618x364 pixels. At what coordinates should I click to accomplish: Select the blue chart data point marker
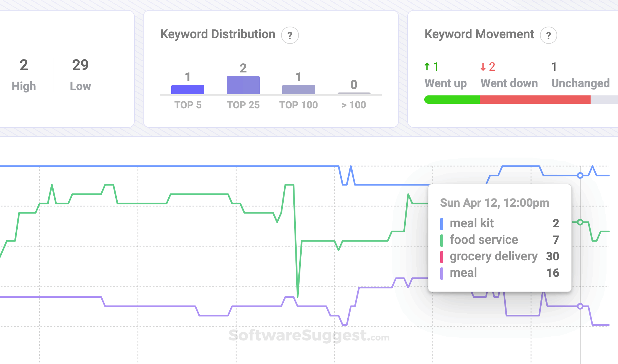pos(580,175)
